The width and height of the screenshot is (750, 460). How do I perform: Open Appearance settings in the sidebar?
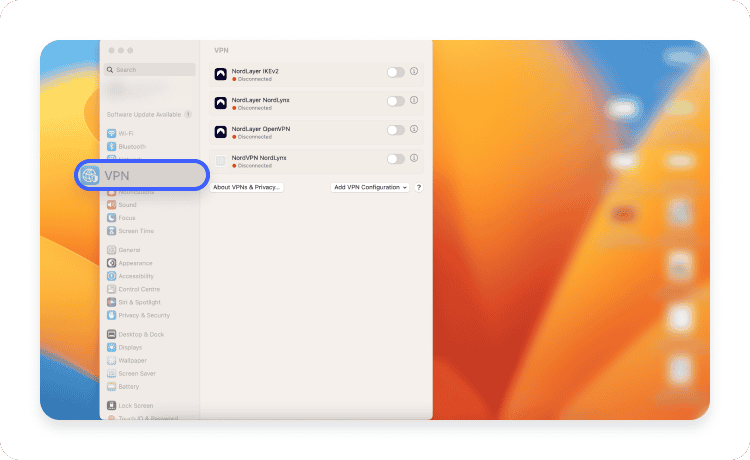tap(130, 263)
